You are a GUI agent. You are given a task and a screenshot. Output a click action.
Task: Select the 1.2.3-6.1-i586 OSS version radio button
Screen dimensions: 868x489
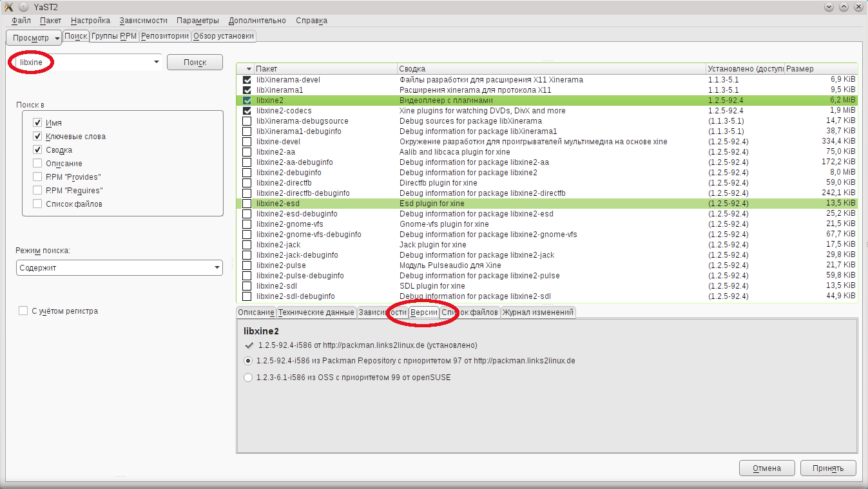(248, 378)
